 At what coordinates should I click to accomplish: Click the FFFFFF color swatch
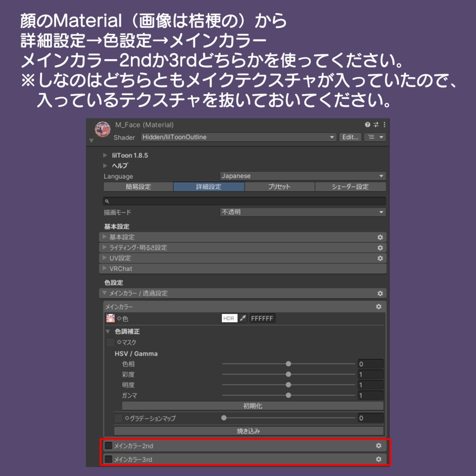pos(262,318)
